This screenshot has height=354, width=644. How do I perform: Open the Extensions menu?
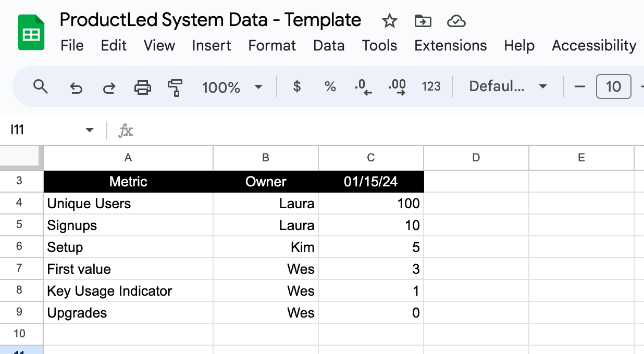tap(450, 46)
